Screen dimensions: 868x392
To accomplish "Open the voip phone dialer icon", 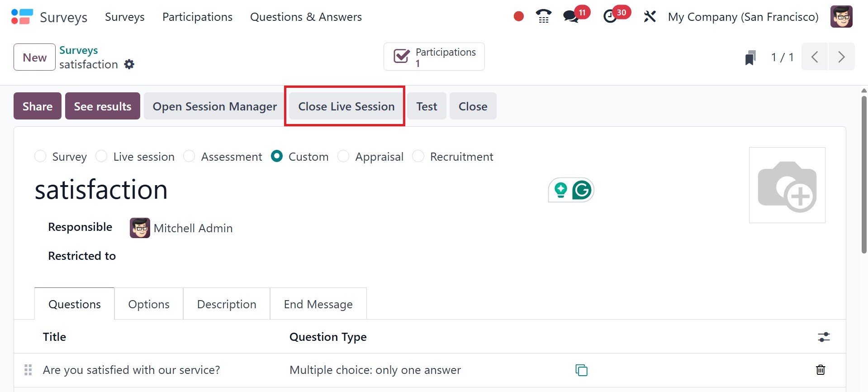I will tap(543, 17).
